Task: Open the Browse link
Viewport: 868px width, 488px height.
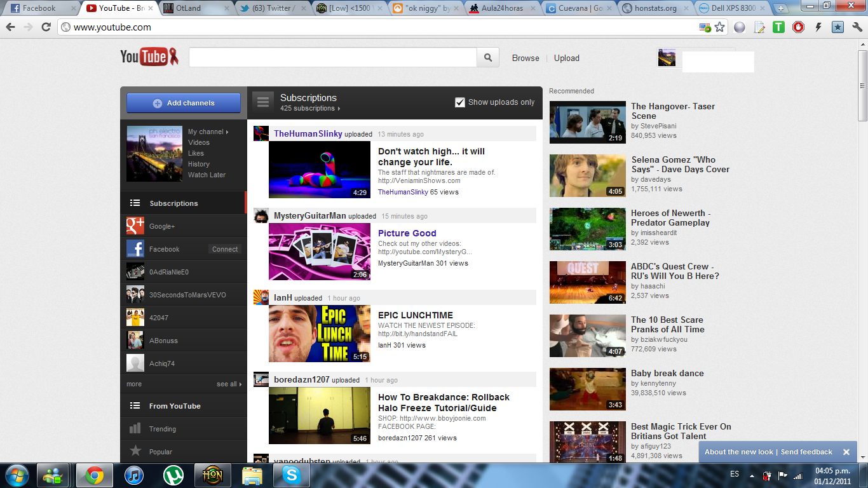Action: pos(526,58)
